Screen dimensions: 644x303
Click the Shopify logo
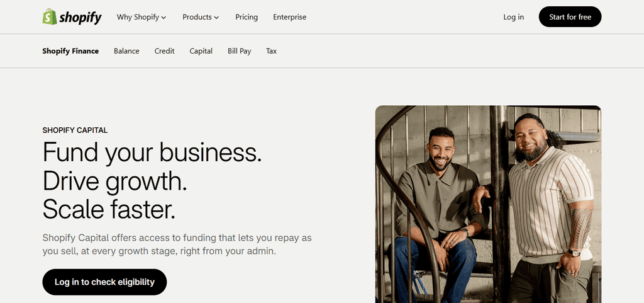click(72, 17)
